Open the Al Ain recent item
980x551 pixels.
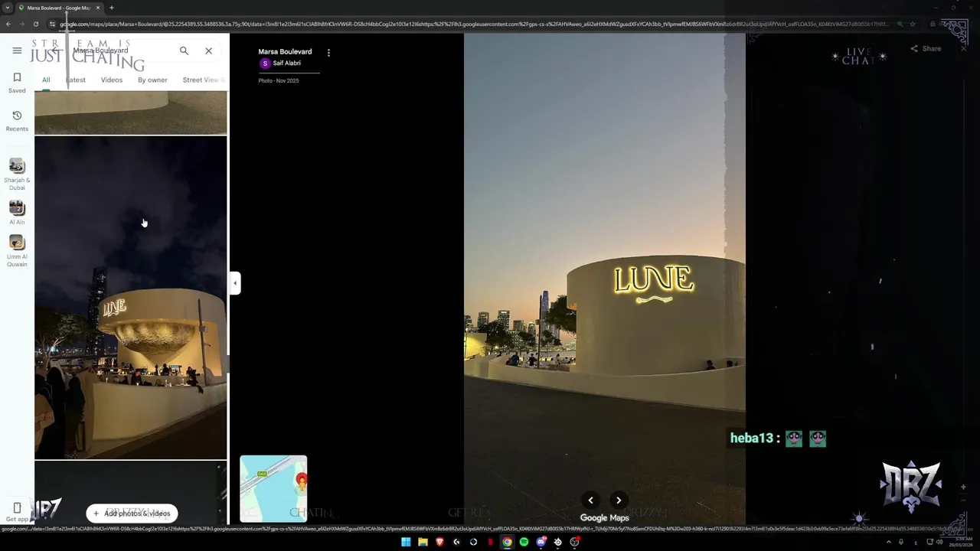click(17, 213)
